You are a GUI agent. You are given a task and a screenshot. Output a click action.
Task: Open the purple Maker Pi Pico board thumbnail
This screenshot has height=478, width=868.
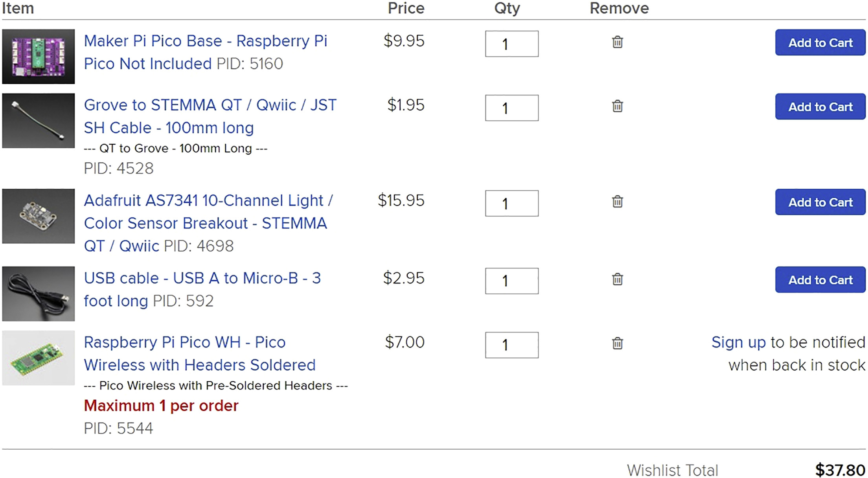point(38,57)
